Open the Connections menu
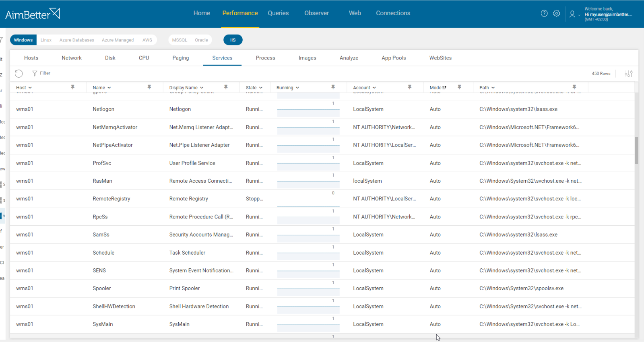The height and width of the screenshot is (342, 644). click(x=393, y=13)
